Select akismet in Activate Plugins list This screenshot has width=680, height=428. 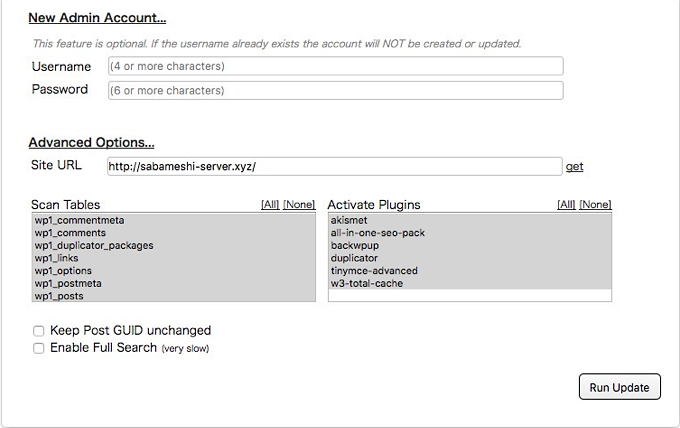coord(348,220)
